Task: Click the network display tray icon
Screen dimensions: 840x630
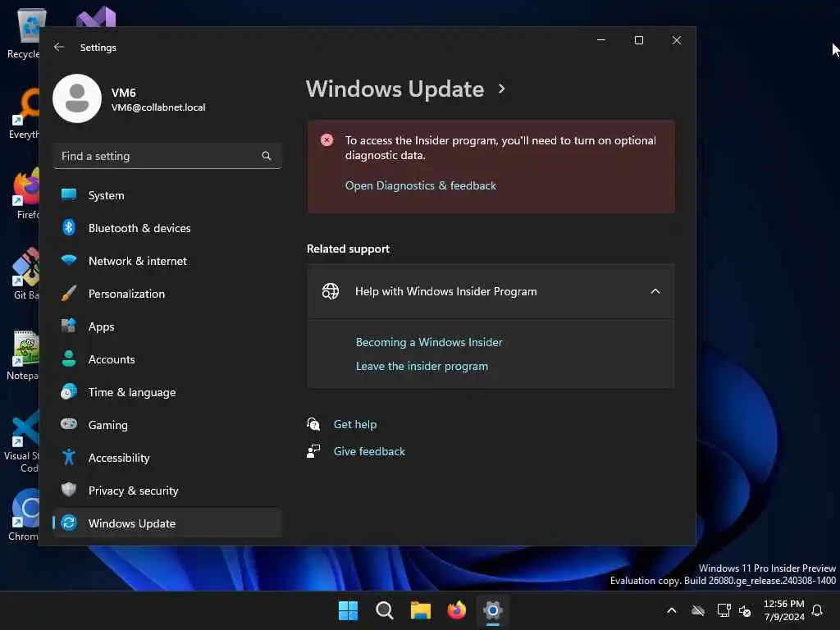Action: (724, 610)
